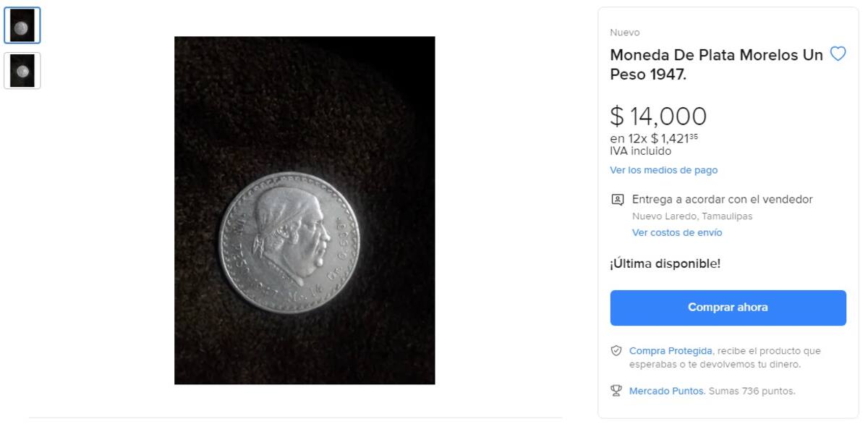This screenshot has height=427, width=868.
Task: Click the ¡Última disponible! stock notice
Action: click(665, 263)
